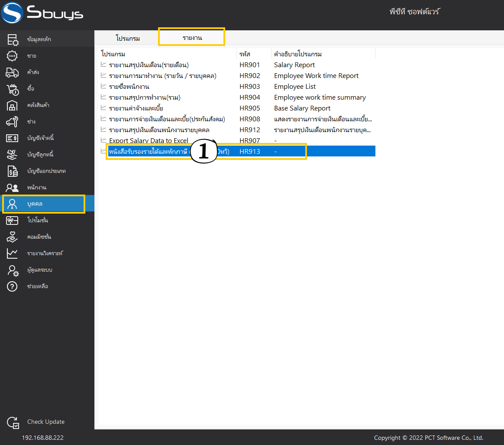
Task: Select รายงานสรุปเงินเดือนพนักงานรายบุคคล row
Action: (237, 130)
